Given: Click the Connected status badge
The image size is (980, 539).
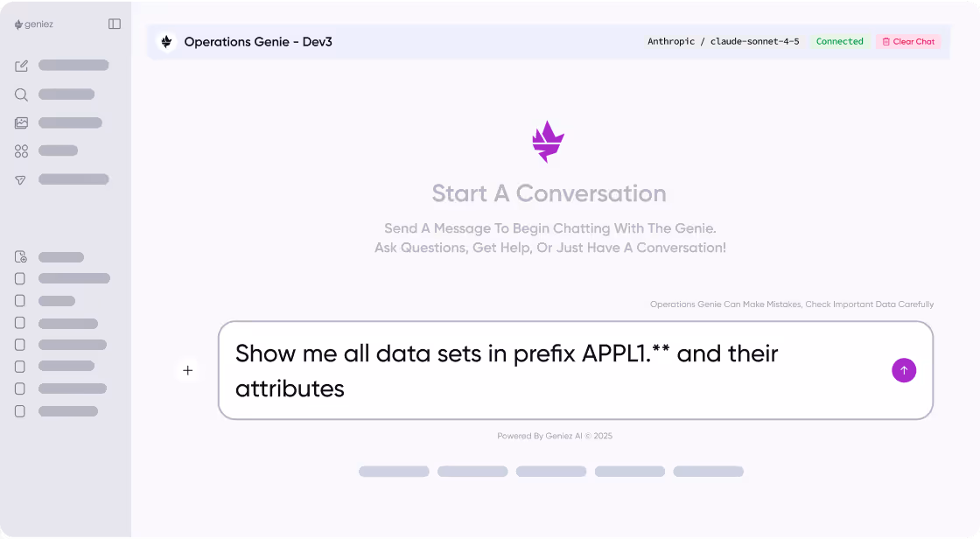Looking at the screenshot, I should [839, 41].
